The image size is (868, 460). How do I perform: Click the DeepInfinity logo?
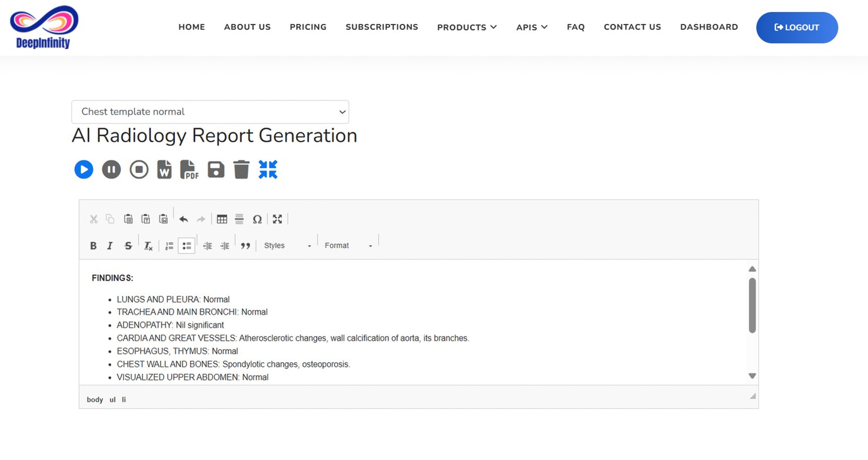(43, 27)
